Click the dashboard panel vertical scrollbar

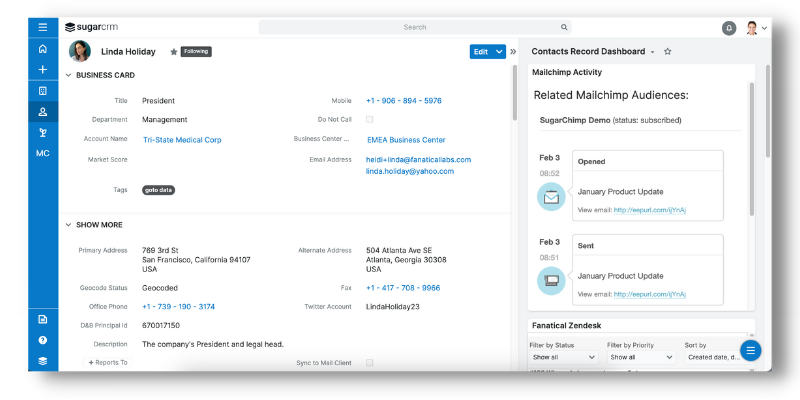pyautogui.click(x=767, y=110)
